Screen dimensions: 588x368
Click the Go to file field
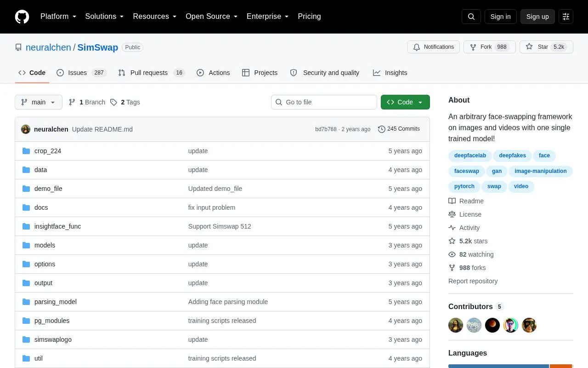pos(324,102)
